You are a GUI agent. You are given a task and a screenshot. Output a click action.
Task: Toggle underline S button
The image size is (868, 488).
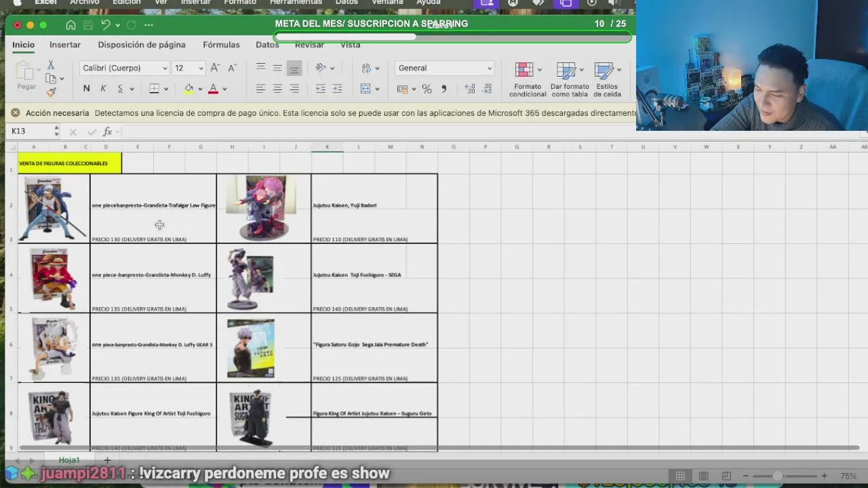pos(120,89)
